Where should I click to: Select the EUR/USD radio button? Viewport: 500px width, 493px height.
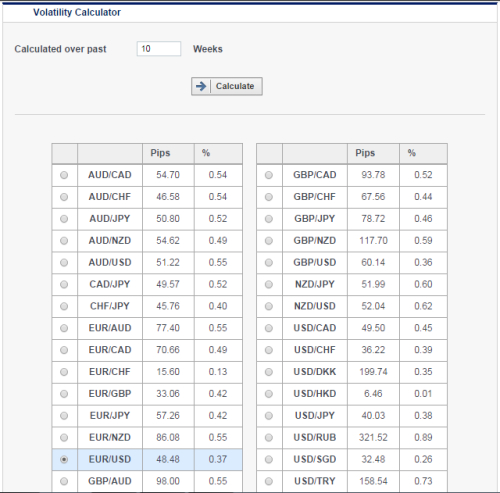64,459
